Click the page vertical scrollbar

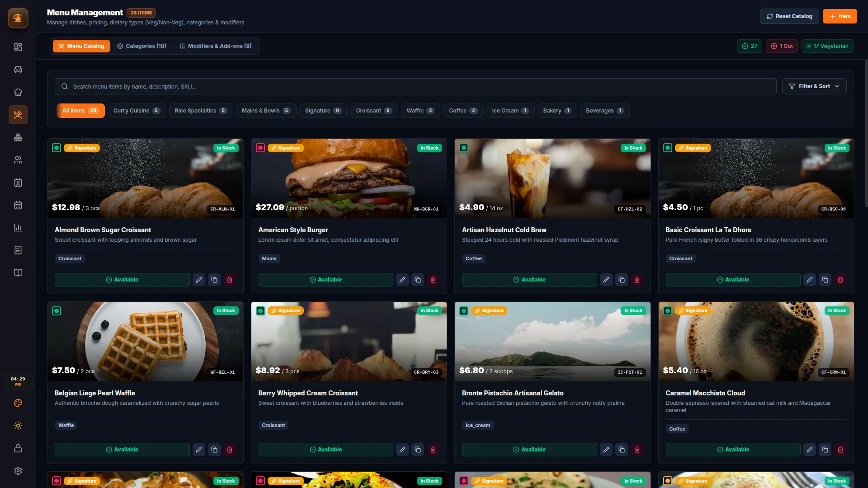coord(866,133)
